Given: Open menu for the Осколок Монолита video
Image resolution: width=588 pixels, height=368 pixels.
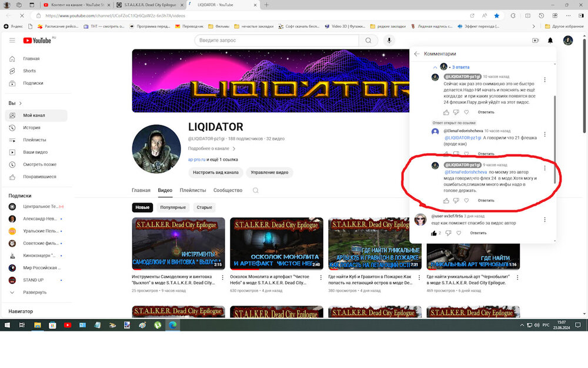Looking at the screenshot, I should 320,277.
